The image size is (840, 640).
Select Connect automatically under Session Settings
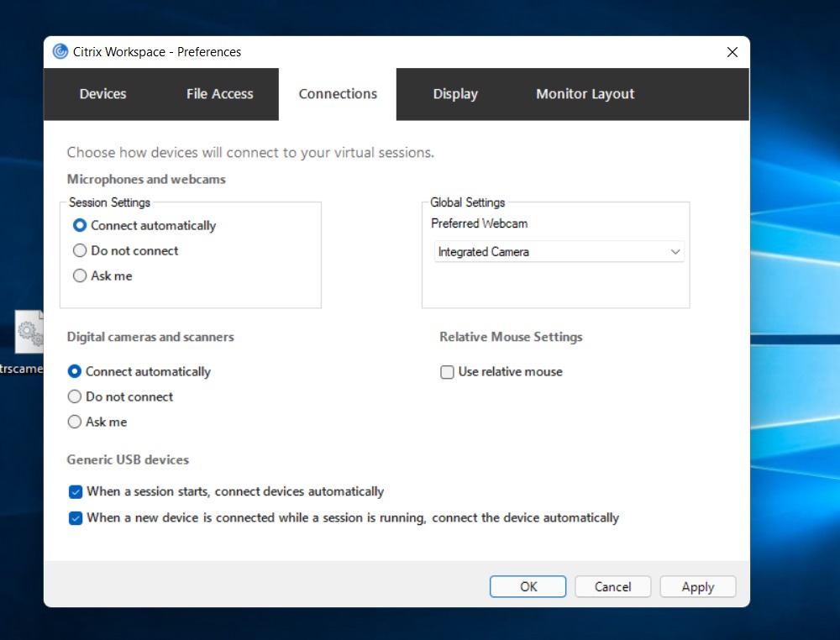pyautogui.click(x=80, y=225)
